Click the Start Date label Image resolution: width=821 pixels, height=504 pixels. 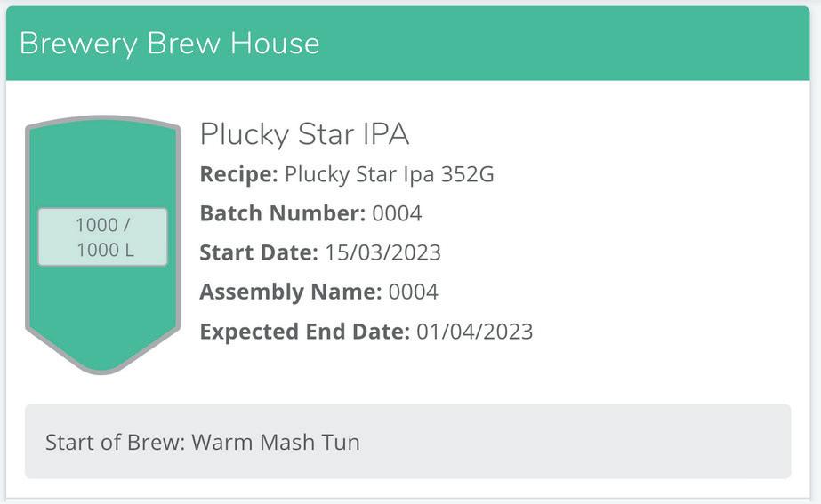[259, 252]
